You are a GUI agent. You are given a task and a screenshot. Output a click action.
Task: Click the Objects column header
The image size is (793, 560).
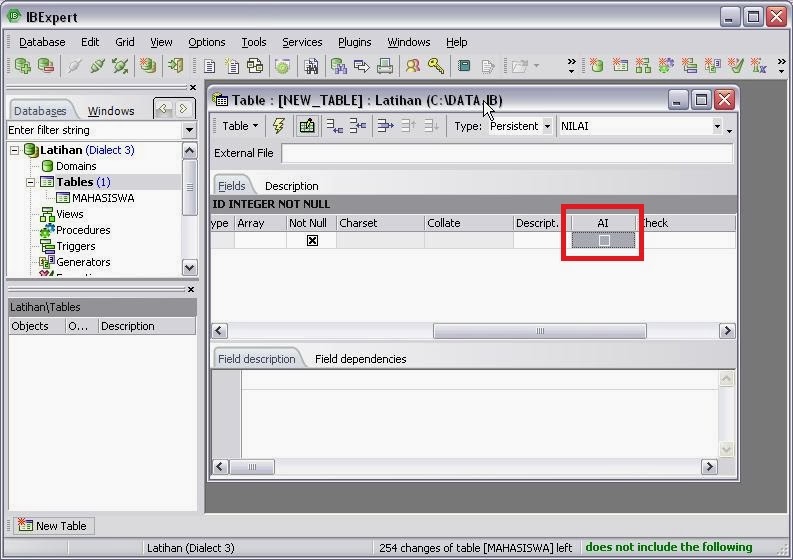[37, 326]
